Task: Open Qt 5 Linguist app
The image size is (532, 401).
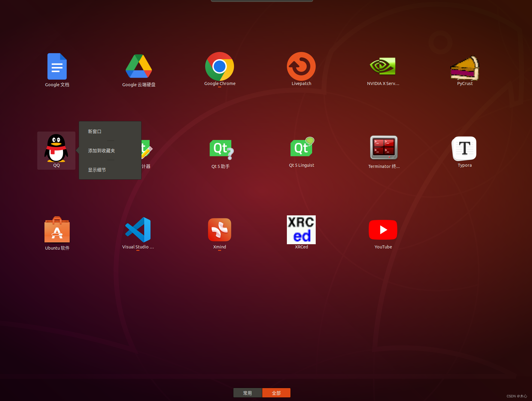Action: 302,147
